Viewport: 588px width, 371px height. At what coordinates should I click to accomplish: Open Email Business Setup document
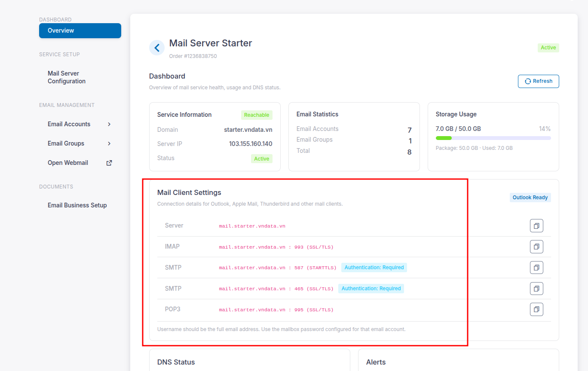(x=77, y=205)
